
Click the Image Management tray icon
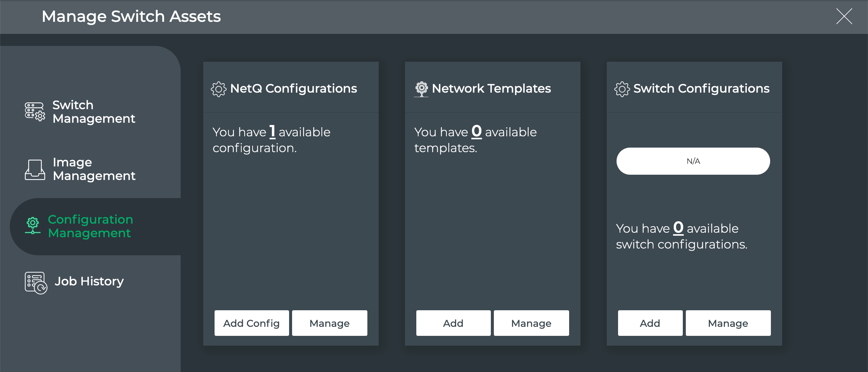(x=35, y=169)
